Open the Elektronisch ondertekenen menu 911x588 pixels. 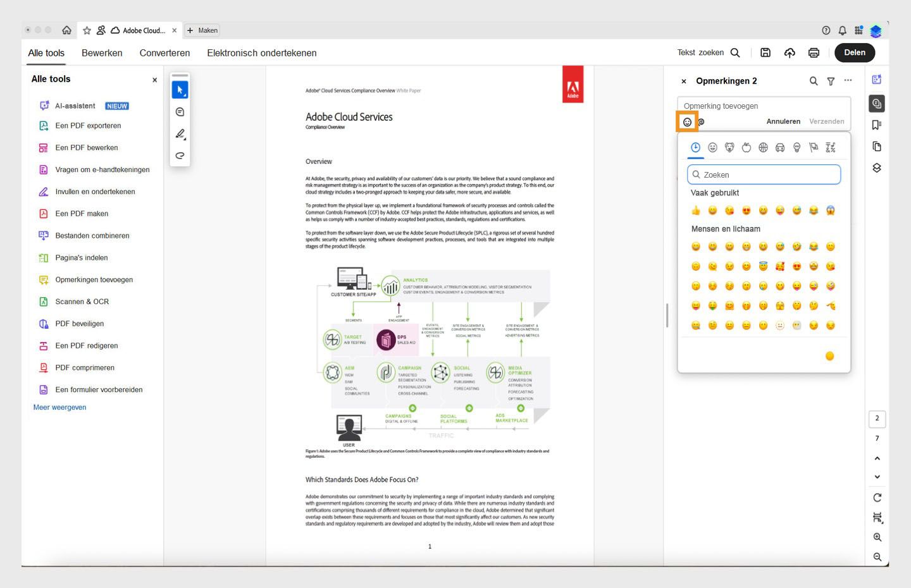[262, 53]
